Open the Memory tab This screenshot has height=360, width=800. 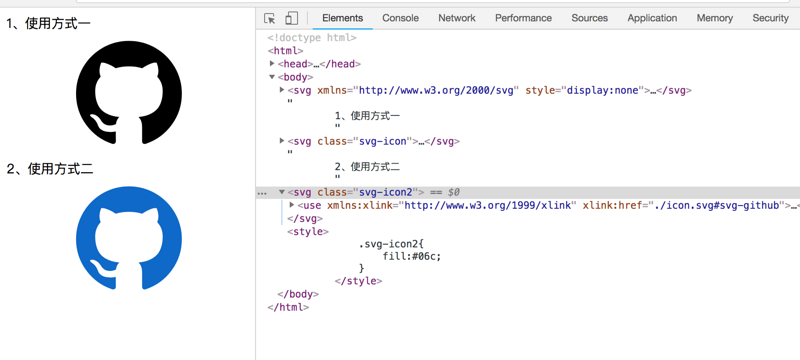pyautogui.click(x=714, y=18)
